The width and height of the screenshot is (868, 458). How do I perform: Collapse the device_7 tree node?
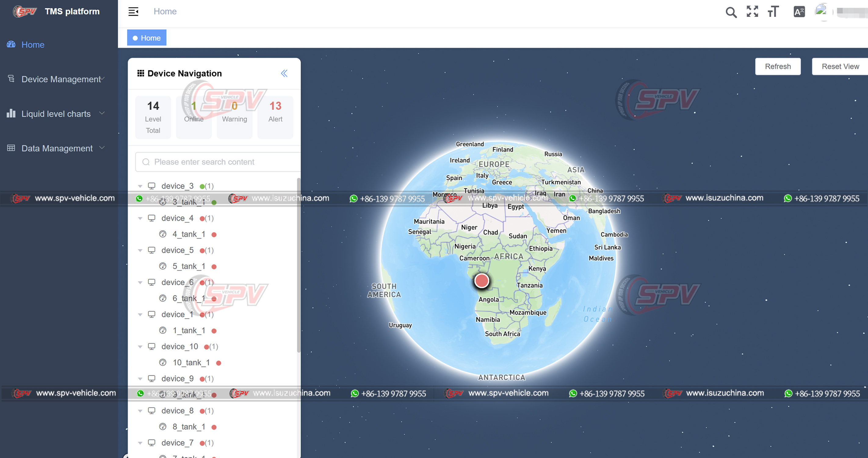point(140,443)
